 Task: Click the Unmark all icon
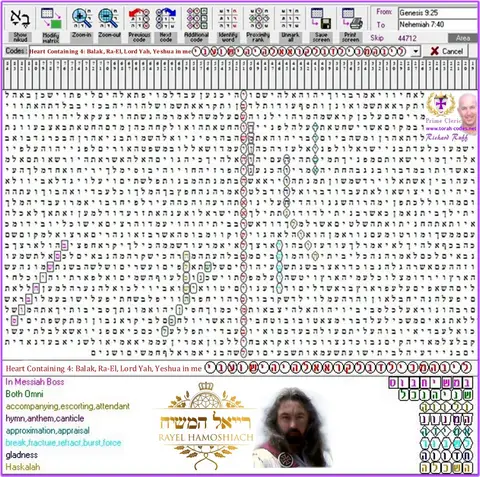coord(290,18)
